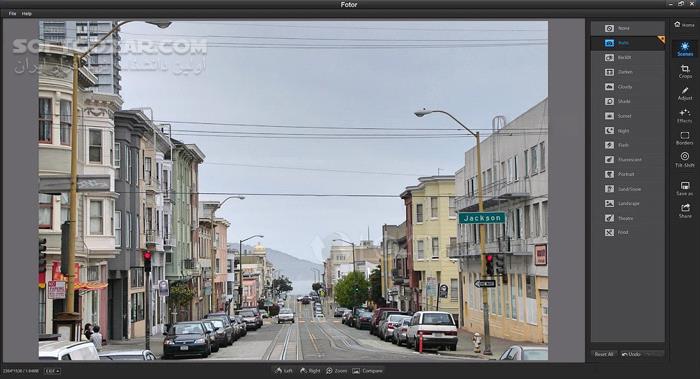Select the Scenes panel
This screenshot has height=379, width=700.
tap(685, 49)
